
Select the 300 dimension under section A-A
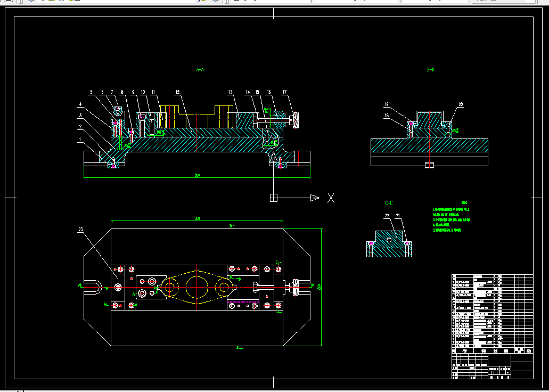pos(197,175)
